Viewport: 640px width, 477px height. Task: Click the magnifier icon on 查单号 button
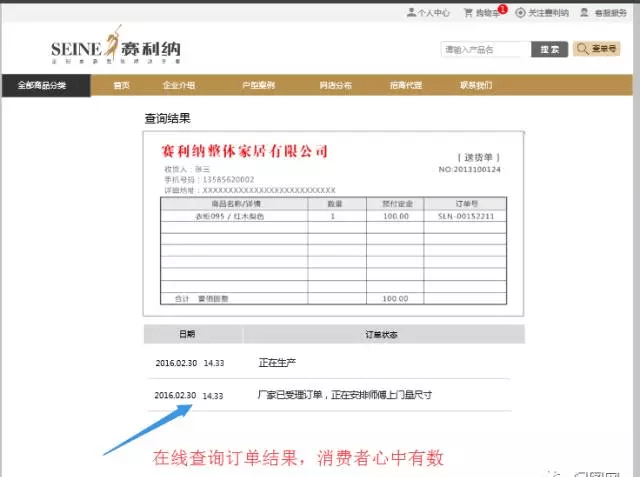(x=582, y=49)
